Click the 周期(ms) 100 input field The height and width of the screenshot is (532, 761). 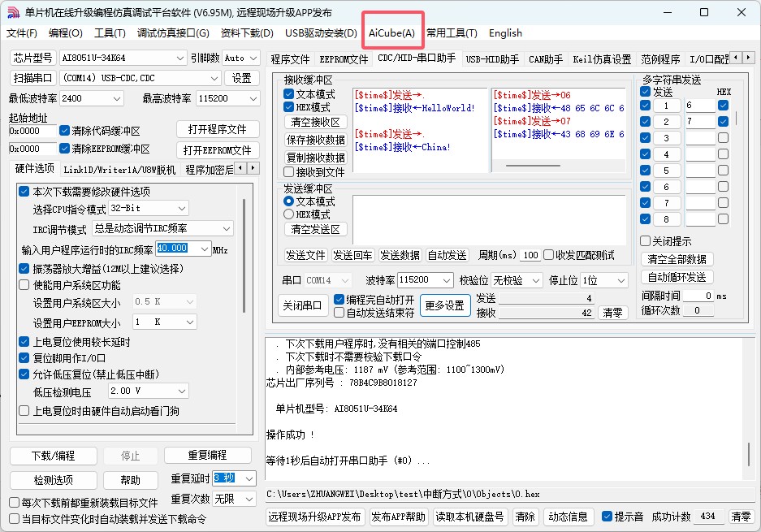530,255
